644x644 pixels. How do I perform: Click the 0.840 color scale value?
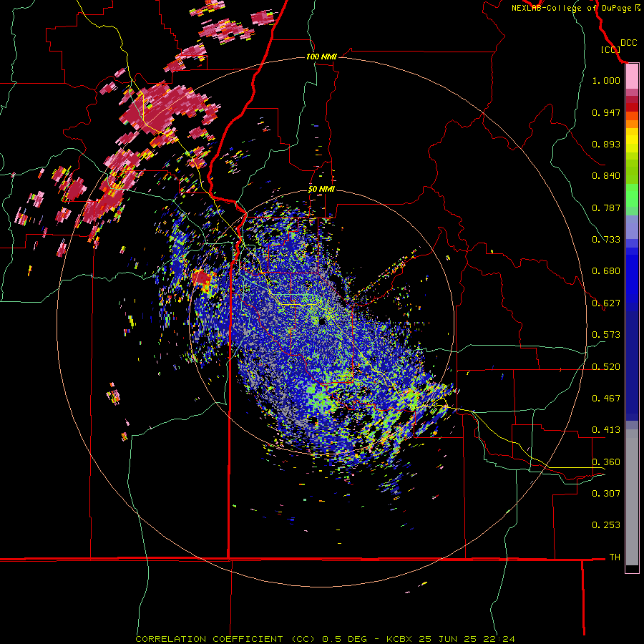tap(606, 176)
